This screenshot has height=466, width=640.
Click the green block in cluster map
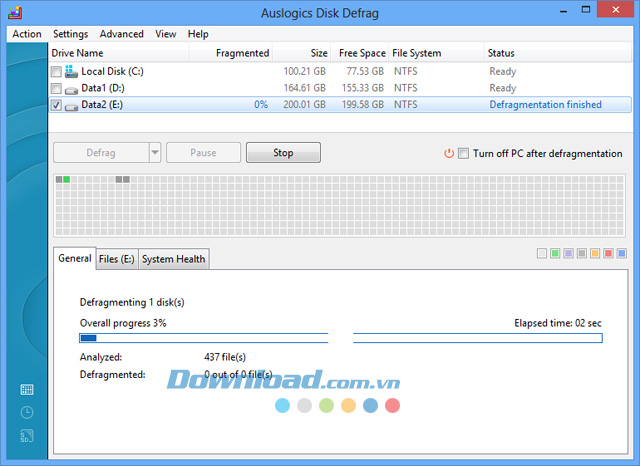pos(67,179)
